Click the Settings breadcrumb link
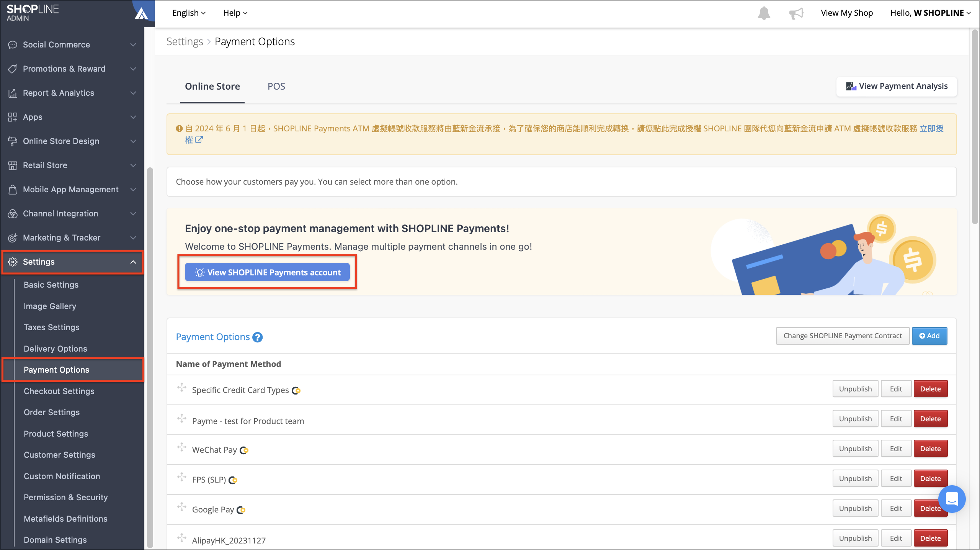 click(x=185, y=42)
